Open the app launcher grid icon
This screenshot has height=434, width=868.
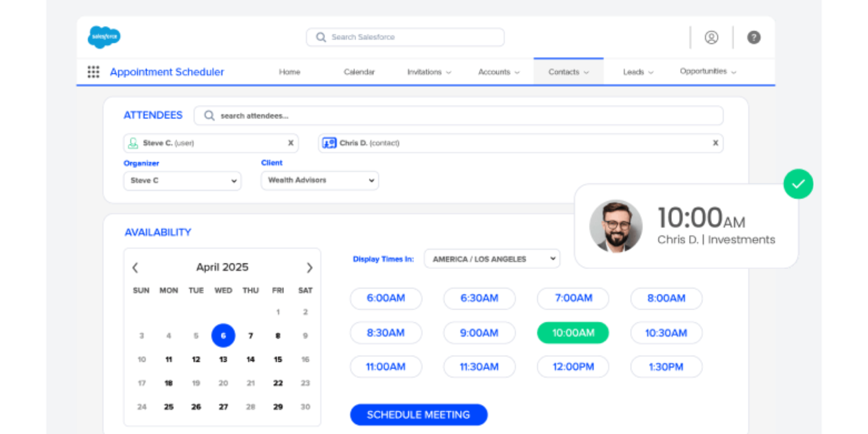click(93, 72)
